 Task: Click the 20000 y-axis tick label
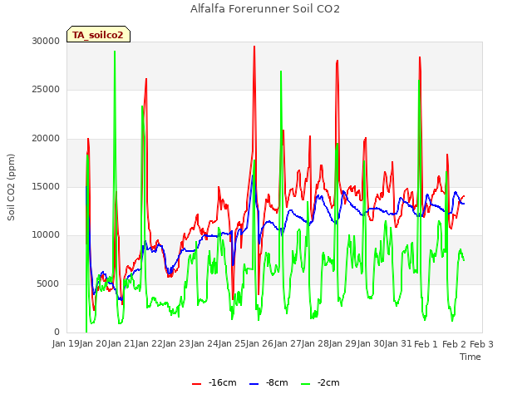pos(46,139)
